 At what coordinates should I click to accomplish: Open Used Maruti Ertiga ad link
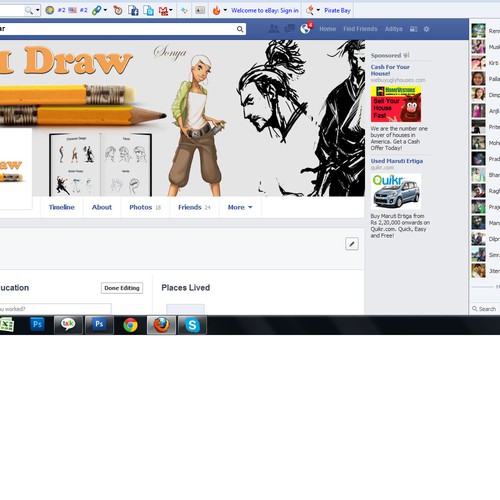tap(397, 161)
